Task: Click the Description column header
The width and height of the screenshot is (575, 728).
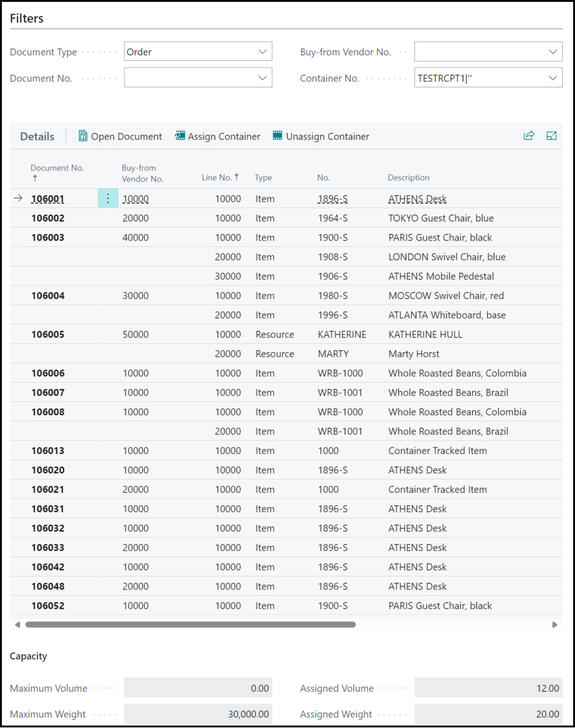Action: 408,178
